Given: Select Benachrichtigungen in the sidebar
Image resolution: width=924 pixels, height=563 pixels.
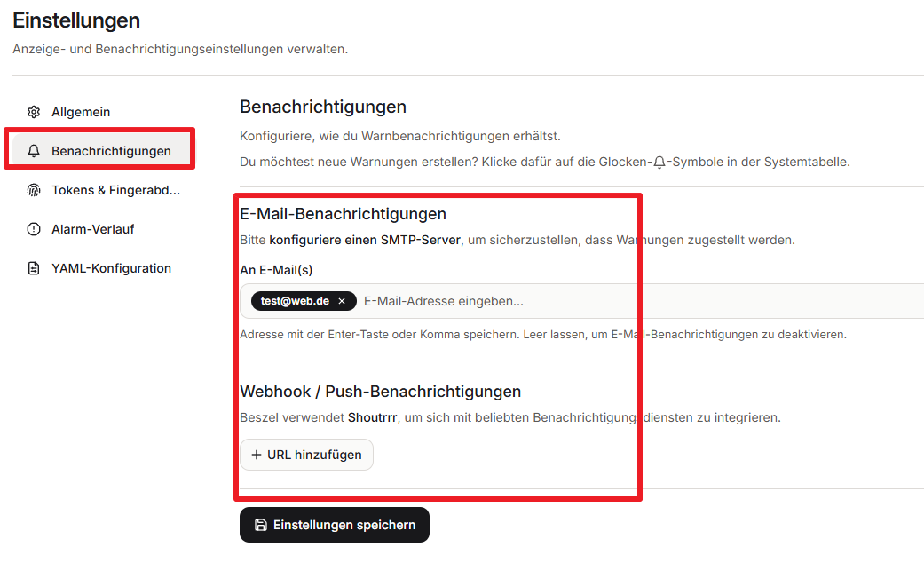Looking at the screenshot, I should [111, 151].
